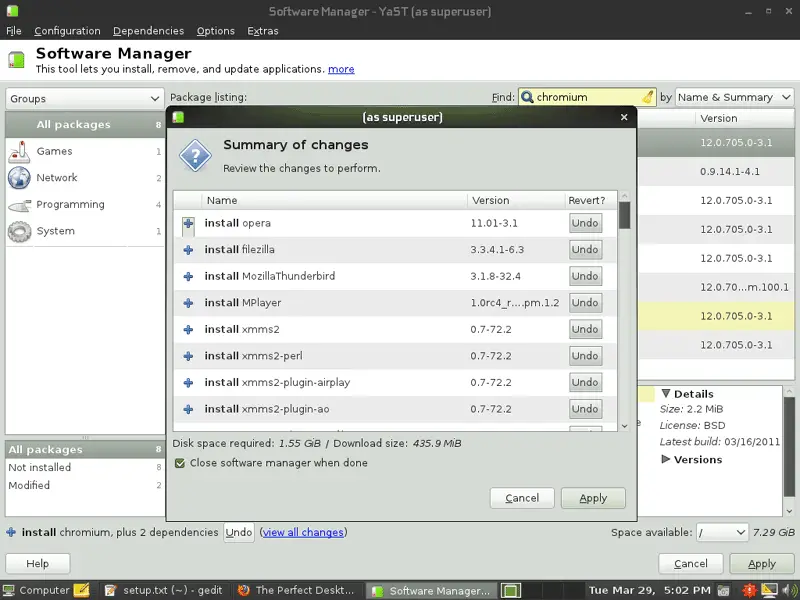Click the red update notifier tray icon
Viewport: 800px width, 600px height.
click(749, 590)
